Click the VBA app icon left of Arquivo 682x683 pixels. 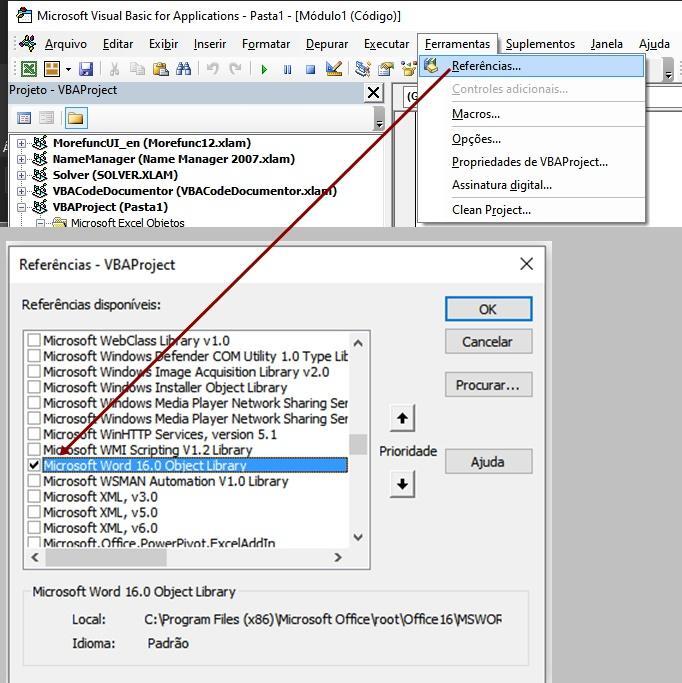[27, 44]
